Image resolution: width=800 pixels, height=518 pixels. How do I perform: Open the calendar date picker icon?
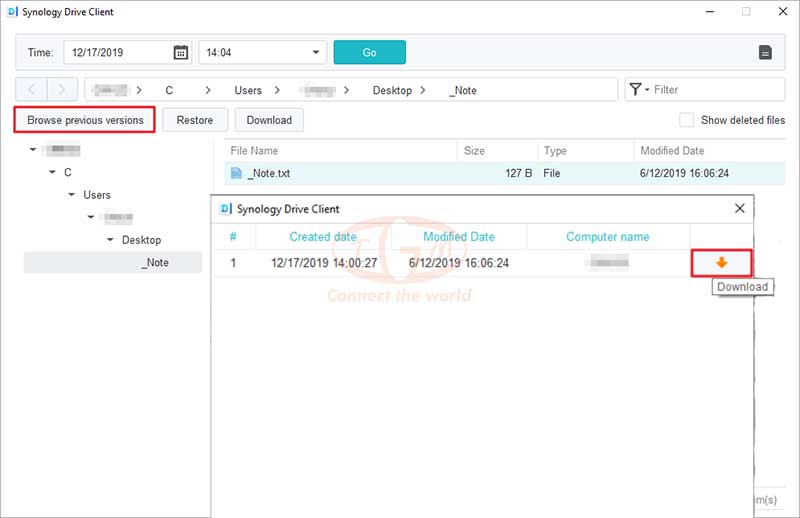coord(181,52)
